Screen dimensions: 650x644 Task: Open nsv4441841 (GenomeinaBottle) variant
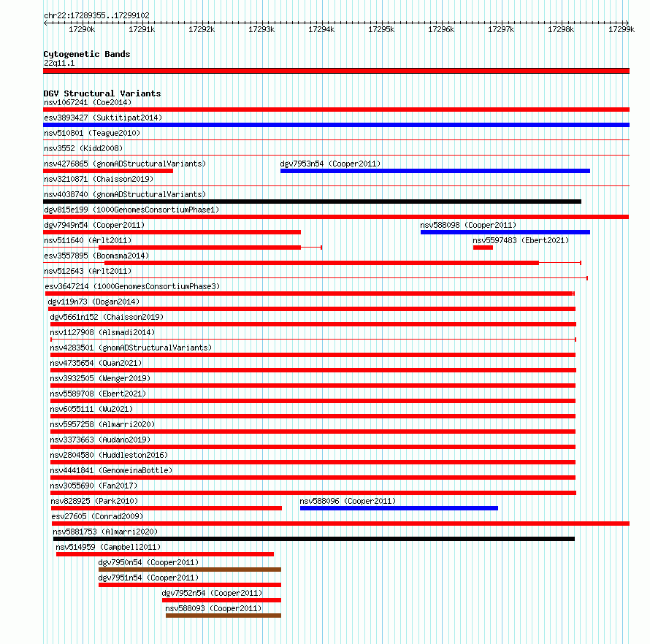pyautogui.click(x=111, y=470)
